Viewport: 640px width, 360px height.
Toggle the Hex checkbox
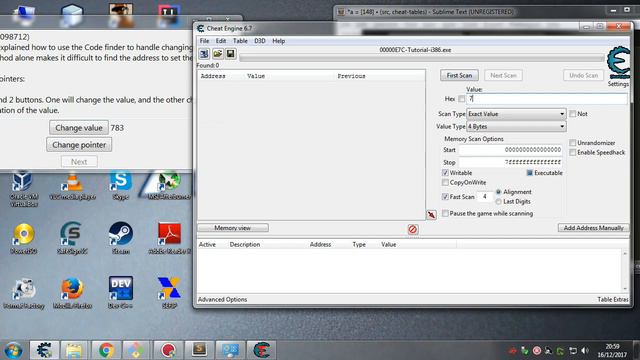click(461, 99)
